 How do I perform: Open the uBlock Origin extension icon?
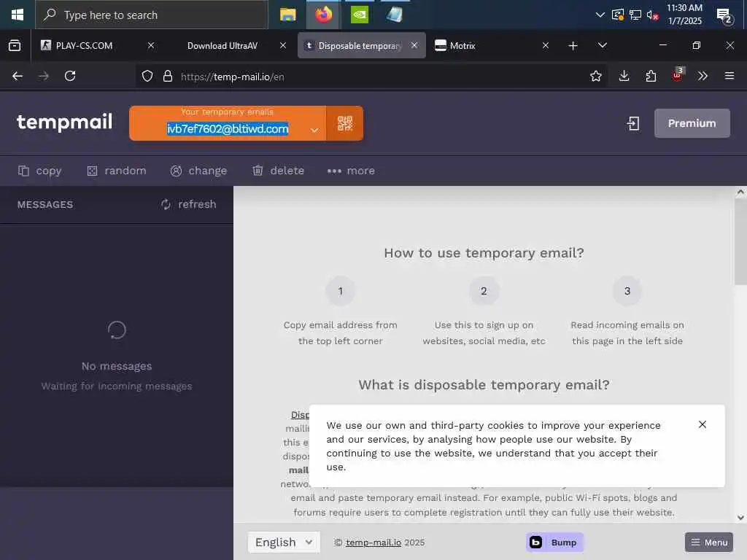click(x=677, y=75)
